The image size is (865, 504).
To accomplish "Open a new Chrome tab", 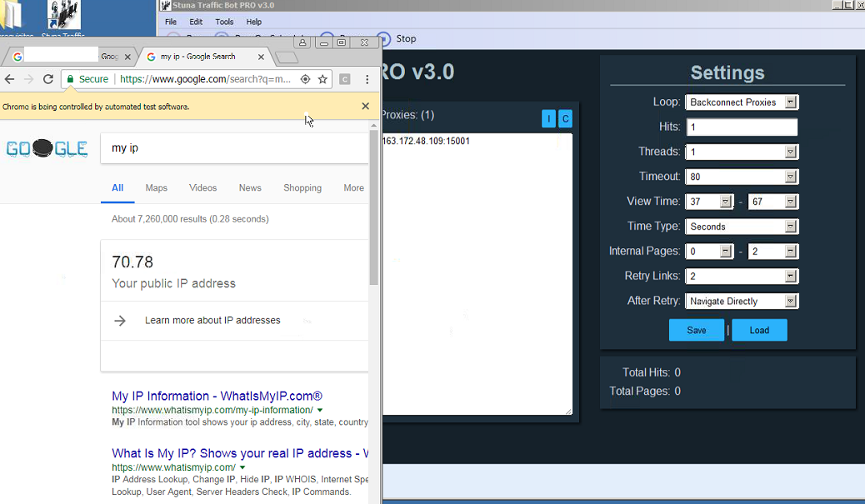I will 287,57.
